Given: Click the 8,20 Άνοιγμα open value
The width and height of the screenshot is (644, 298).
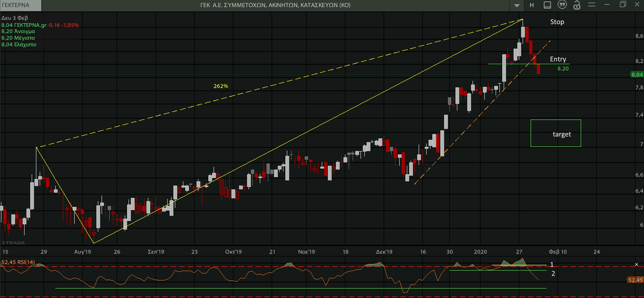Looking at the screenshot, I should pos(18,31).
